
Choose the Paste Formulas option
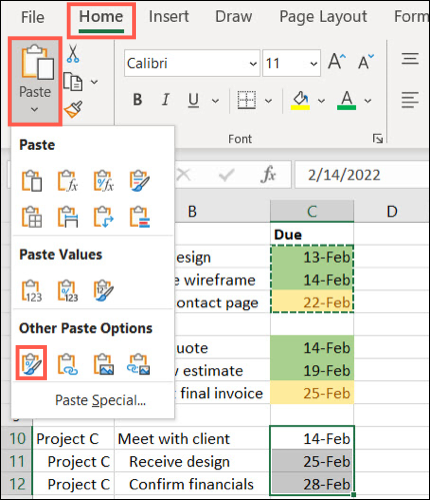pos(68,181)
